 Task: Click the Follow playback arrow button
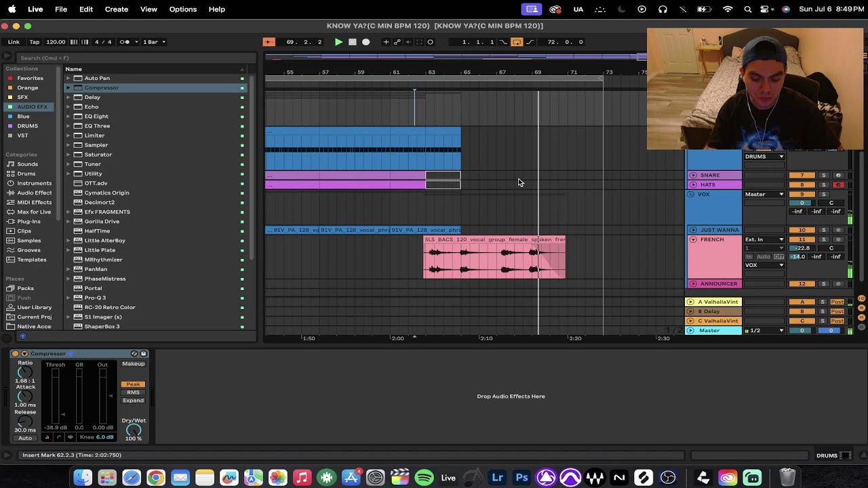point(269,42)
